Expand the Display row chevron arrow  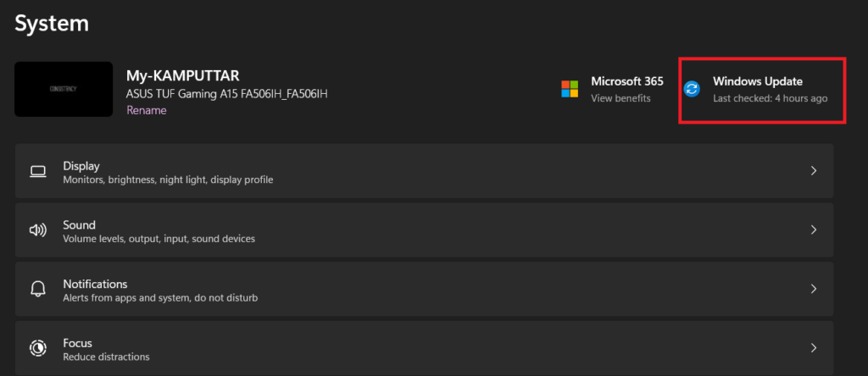(813, 171)
